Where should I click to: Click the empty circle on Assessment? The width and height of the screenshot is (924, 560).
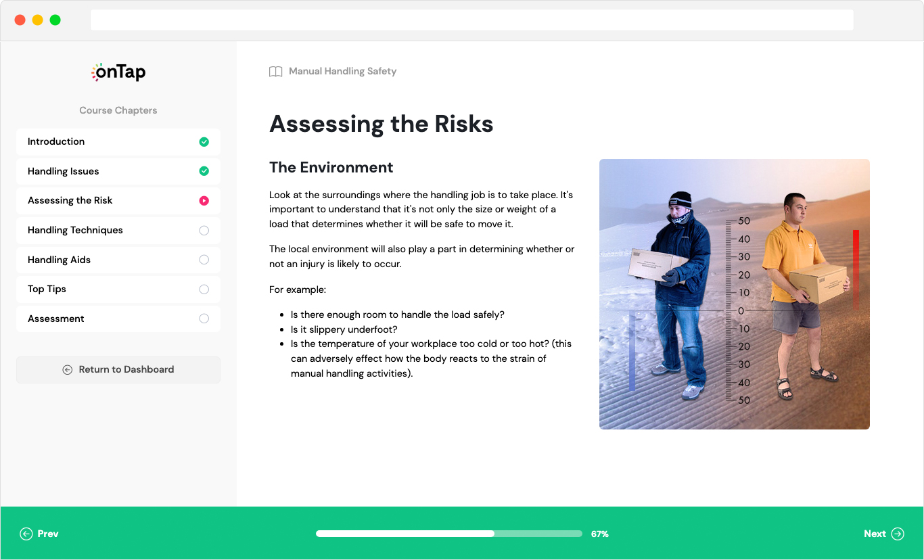coord(204,319)
